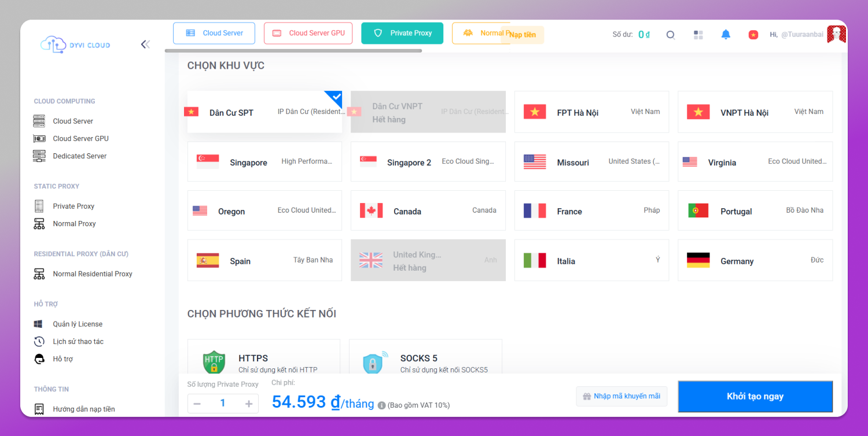Open Cloud Server in sidebar
The width and height of the screenshot is (868, 436).
tap(73, 121)
